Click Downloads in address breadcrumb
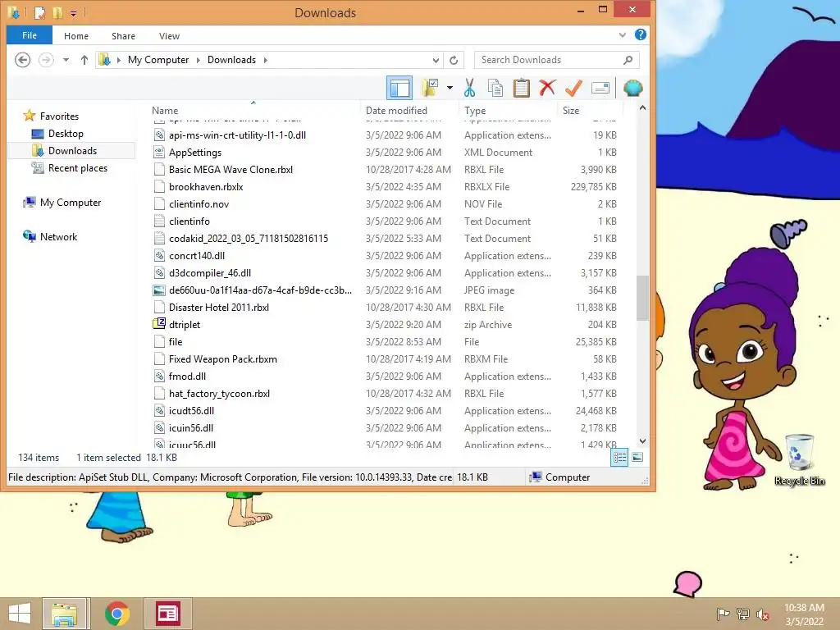 231,59
